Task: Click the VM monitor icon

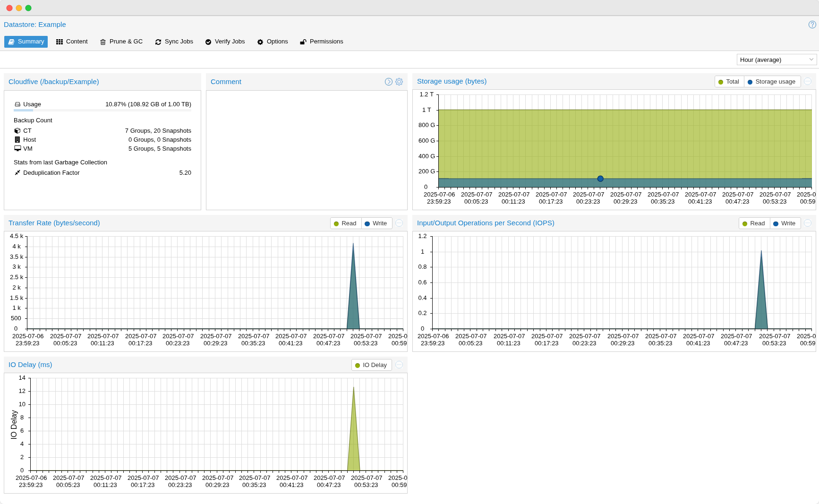Action: tap(17, 148)
